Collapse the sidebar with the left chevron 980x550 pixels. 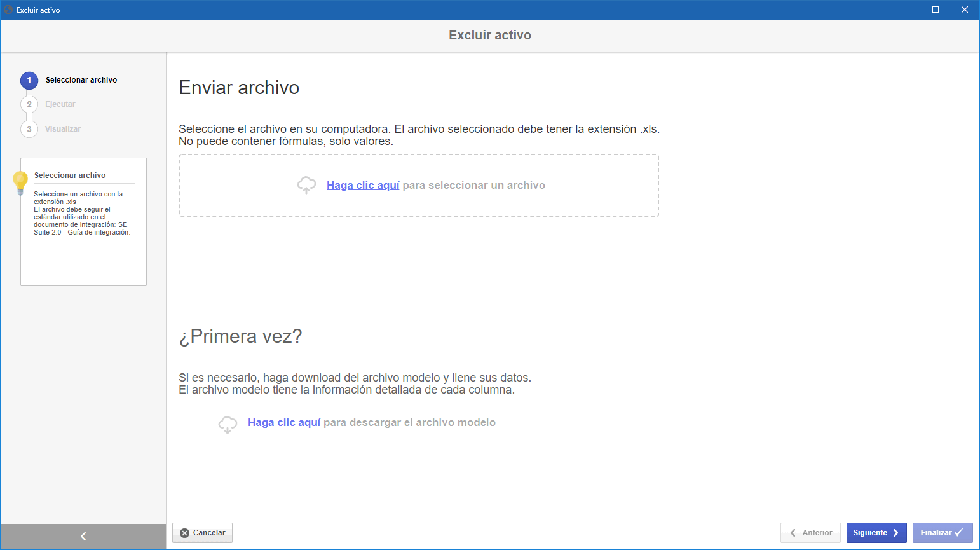(83, 537)
